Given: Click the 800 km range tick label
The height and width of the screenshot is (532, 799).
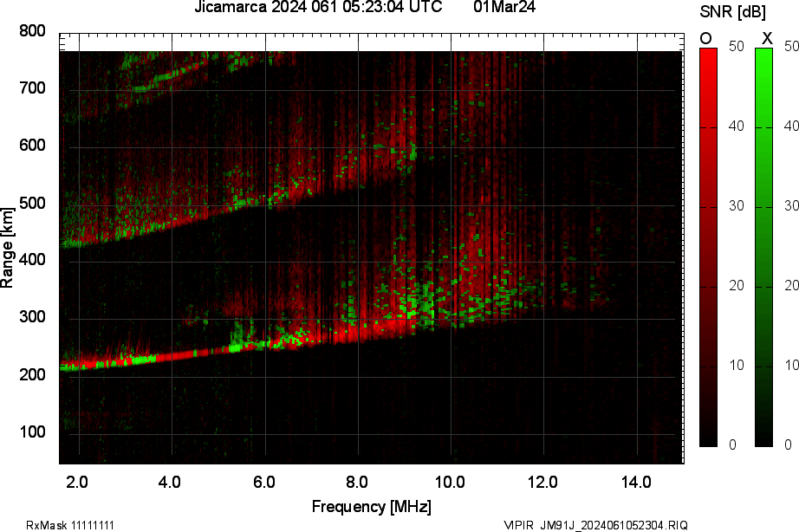Looking at the screenshot, I should 32,31.
